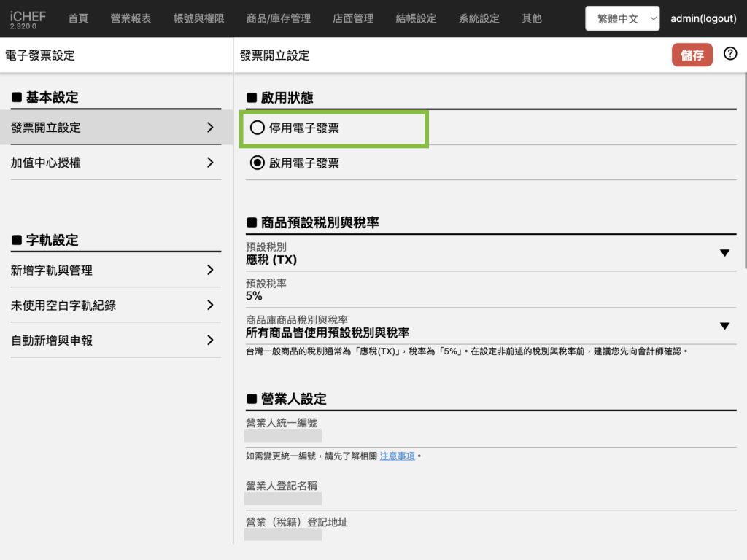The image size is (747, 560).
Task: Click chevron beside 未使用空白字軌紀錄
Action: click(x=210, y=306)
